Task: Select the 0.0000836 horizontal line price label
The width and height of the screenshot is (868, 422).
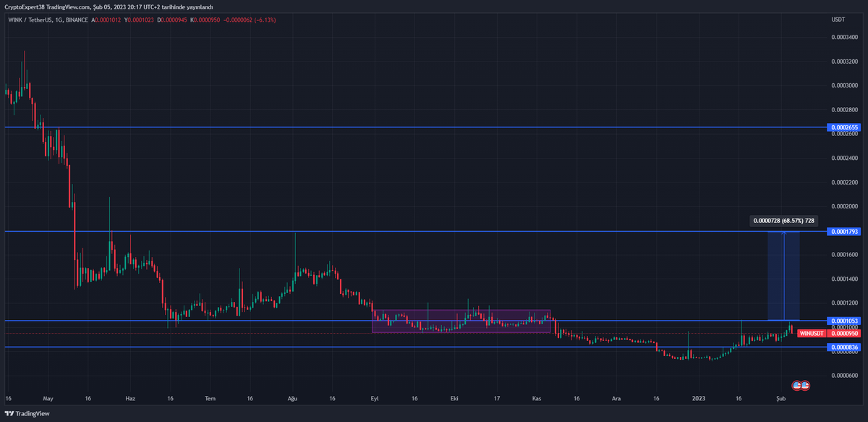Action: [844, 347]
